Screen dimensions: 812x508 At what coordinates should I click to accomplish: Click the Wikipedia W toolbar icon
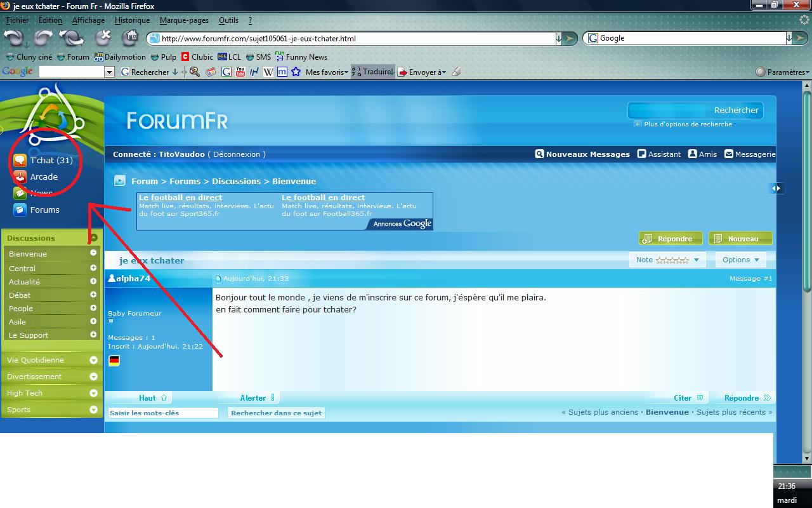(268, 72)
